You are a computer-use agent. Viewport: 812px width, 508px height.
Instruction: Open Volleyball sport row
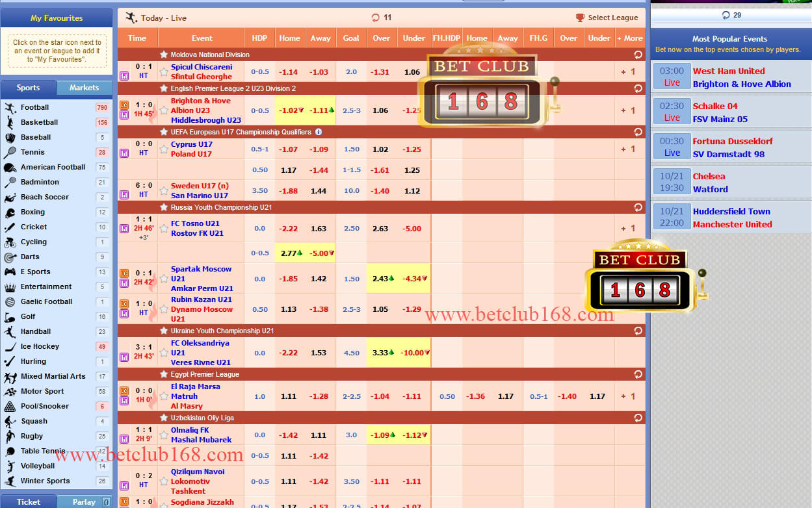[x=56, y=466]
